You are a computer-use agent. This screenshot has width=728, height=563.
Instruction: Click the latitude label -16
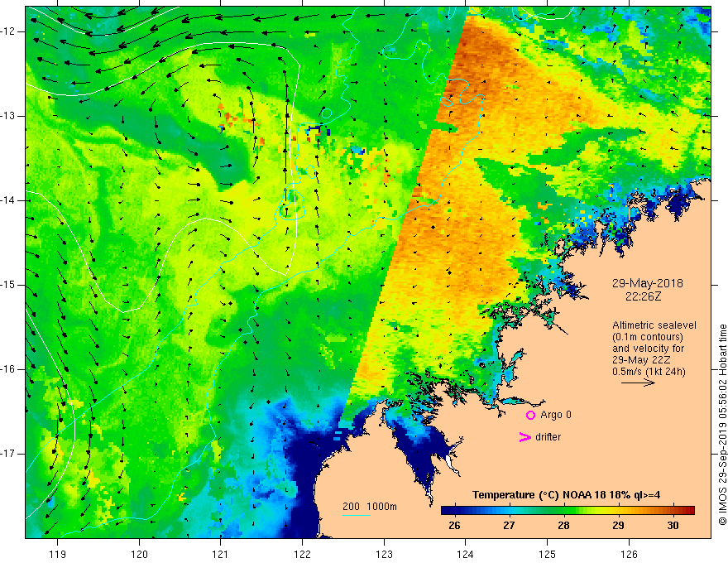pyautogui.click(x=9, y=369)
